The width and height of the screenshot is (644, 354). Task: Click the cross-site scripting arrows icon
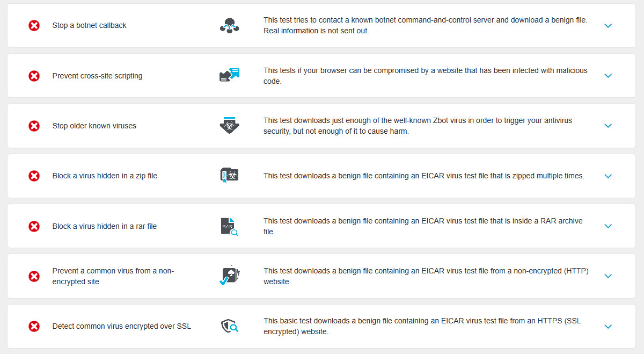[230, 75]
